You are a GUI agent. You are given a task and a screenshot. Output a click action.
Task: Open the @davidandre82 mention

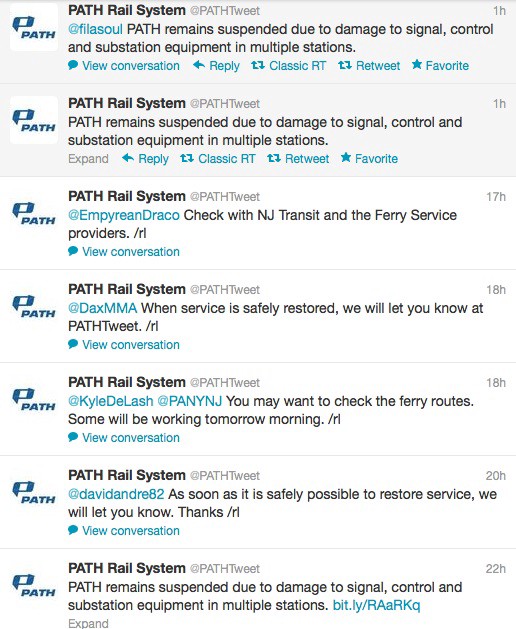[116, 494]
